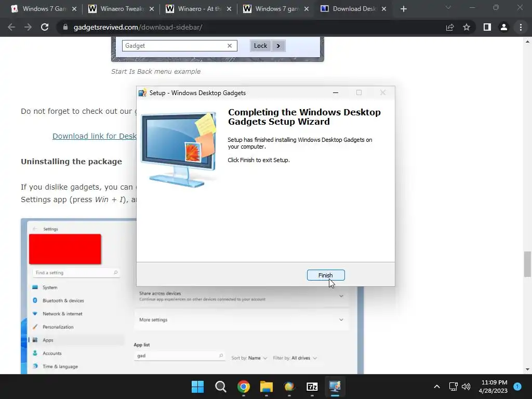Viewport: 532px width, 399px height.
Task: Close the Download Desktop Gadgets tab
Action: coord(384,9)
